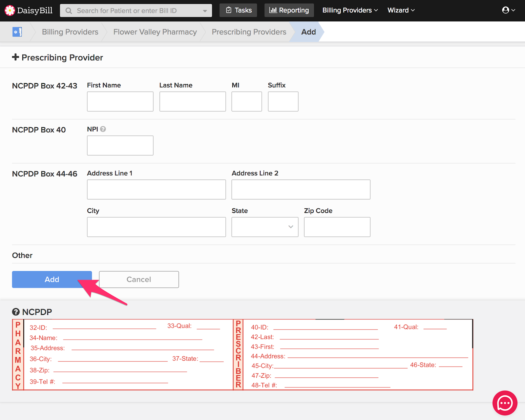Go to Billing Providers breadcrumb
525x420 pixels.
tap(70, 32)
